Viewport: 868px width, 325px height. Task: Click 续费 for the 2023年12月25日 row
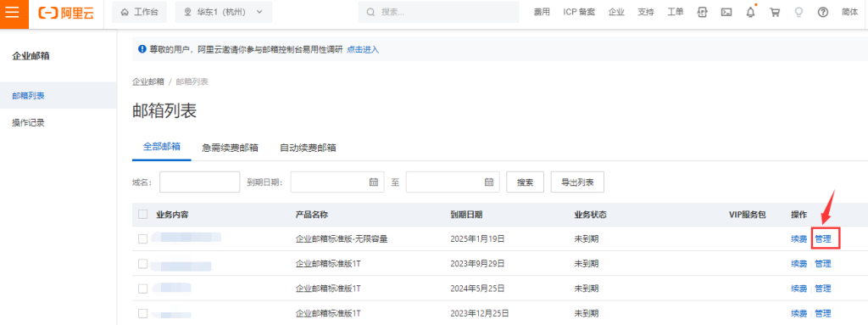[798, 313]
